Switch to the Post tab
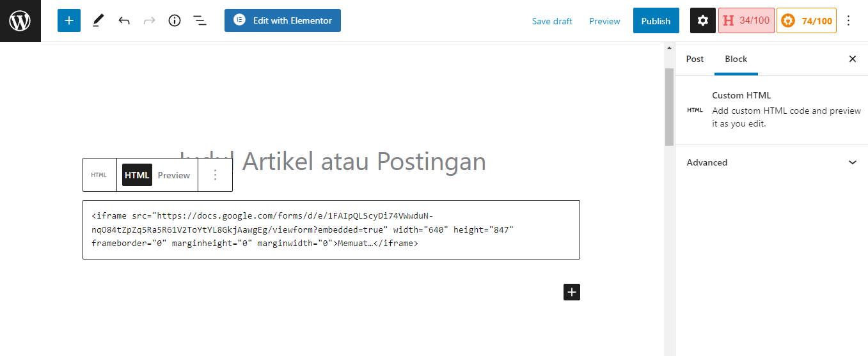The width and height of the screenshot is (868, 356). (x=695, y=59)
